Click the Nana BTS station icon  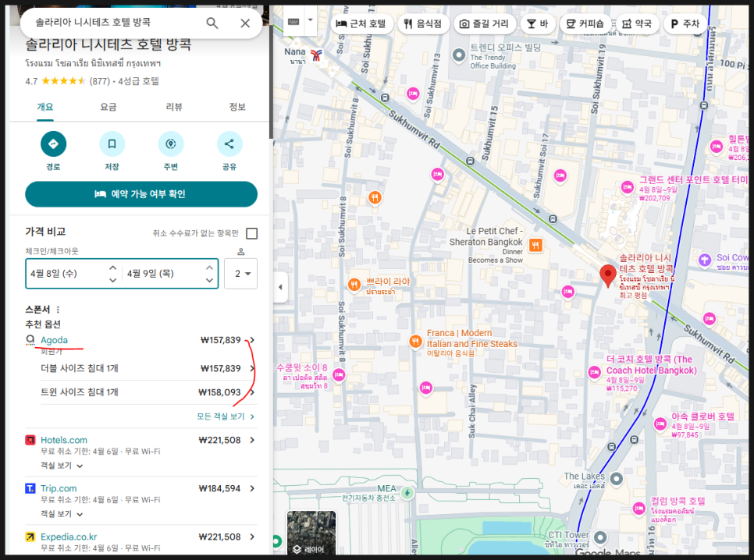click(316, 55)
